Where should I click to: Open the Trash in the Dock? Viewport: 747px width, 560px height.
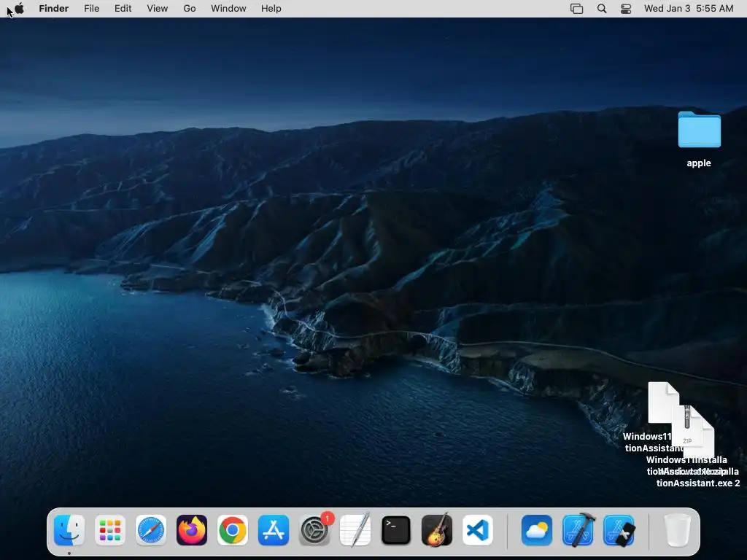tap(678, 530)
